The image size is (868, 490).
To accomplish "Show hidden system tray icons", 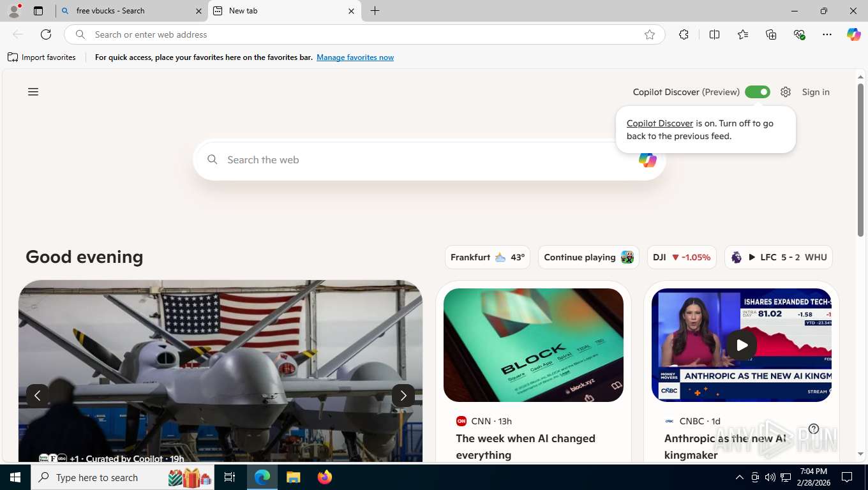I will 740,477.
